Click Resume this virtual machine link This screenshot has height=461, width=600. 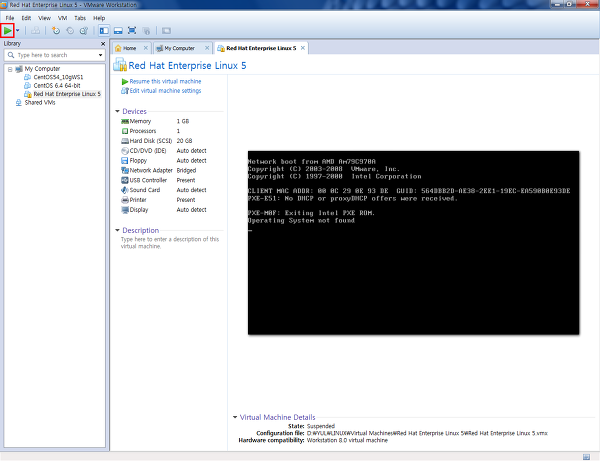click(x=165, y=81)
